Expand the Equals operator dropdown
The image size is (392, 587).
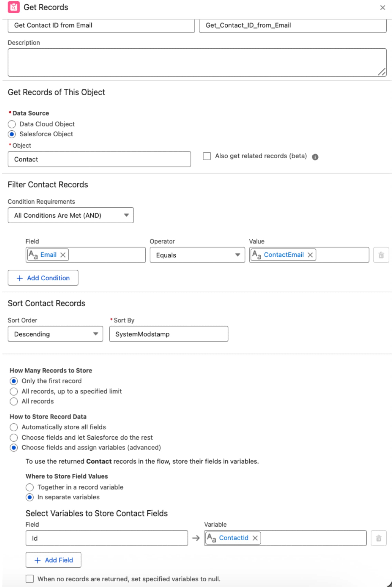point(197,255)
